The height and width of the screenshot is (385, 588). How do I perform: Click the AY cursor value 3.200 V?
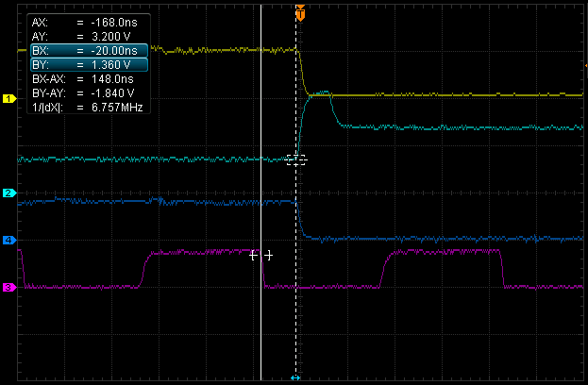[111, 37]
